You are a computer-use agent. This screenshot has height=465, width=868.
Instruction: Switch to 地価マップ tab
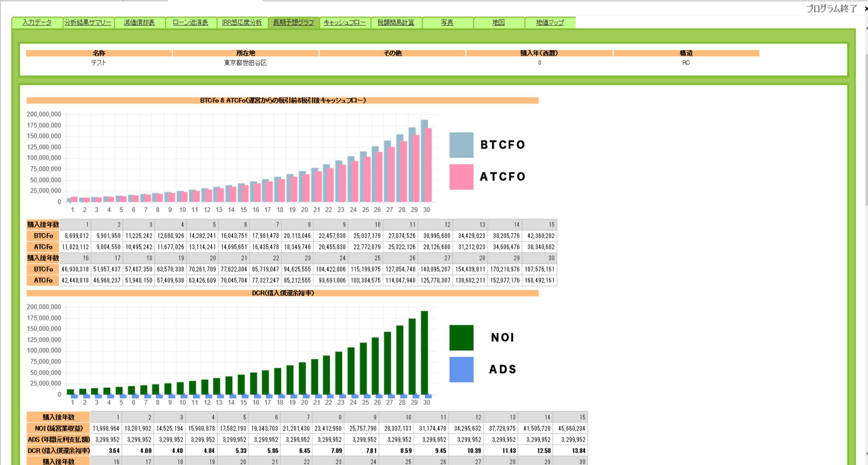[550, 22]
